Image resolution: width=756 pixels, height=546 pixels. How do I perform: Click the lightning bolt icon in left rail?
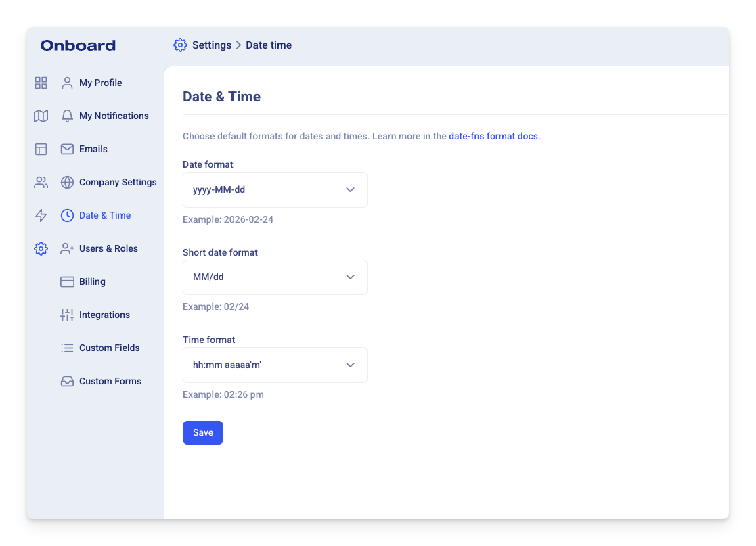41,215
